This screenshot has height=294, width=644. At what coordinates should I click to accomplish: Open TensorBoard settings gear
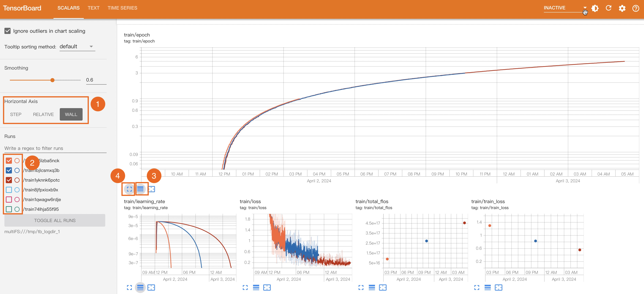point(622,8)
